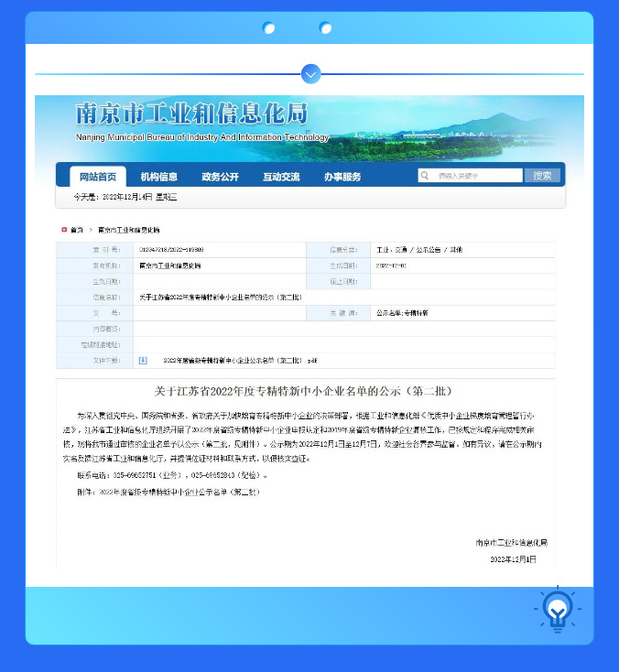
Task: Click the red square breadcrumb home icon
Action: pos(64,230)
